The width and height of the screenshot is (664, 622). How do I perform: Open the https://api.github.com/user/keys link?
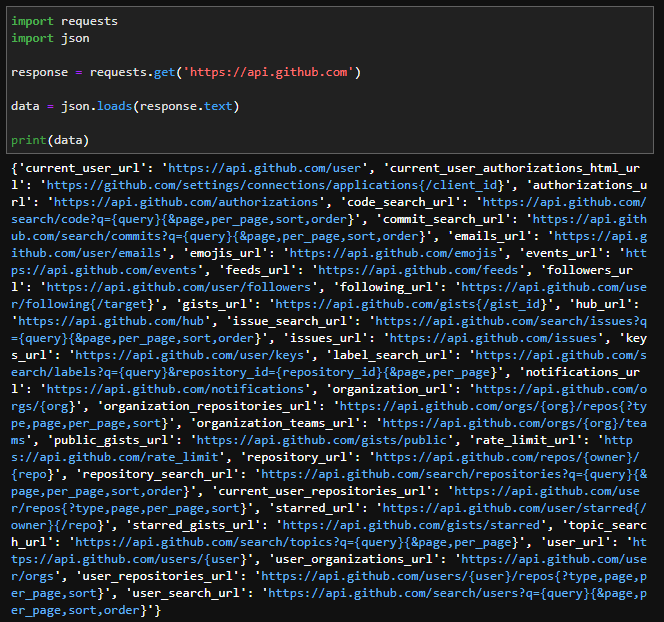coord(189,355)
